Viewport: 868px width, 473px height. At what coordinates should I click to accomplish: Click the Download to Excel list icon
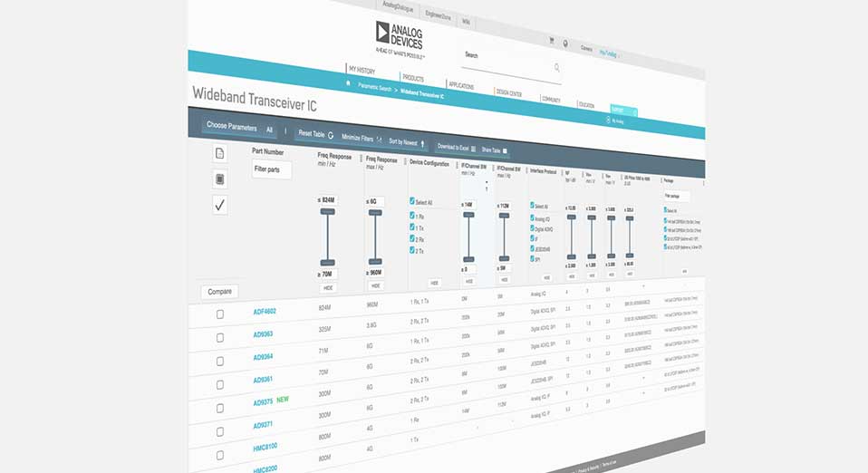click(473, 149)
